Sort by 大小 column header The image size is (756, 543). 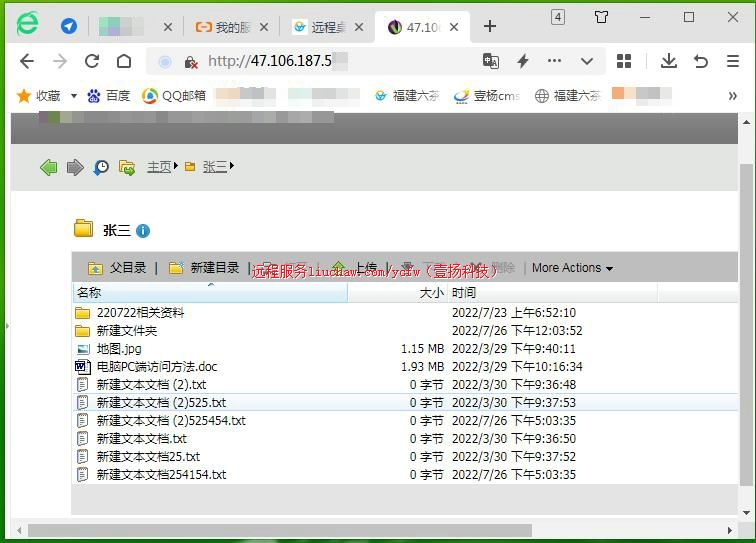[x=398, y=292]
